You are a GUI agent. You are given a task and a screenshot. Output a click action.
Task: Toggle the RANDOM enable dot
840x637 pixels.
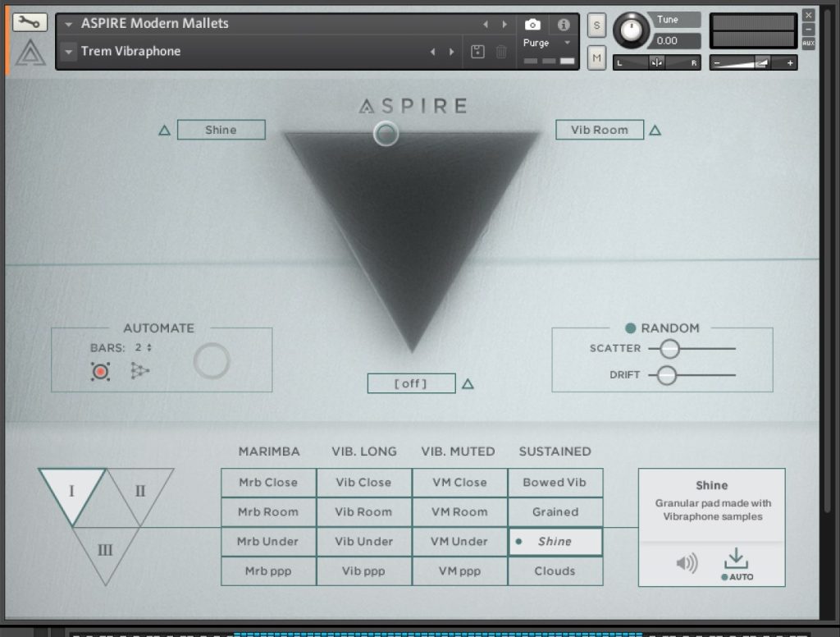[630, 328]
